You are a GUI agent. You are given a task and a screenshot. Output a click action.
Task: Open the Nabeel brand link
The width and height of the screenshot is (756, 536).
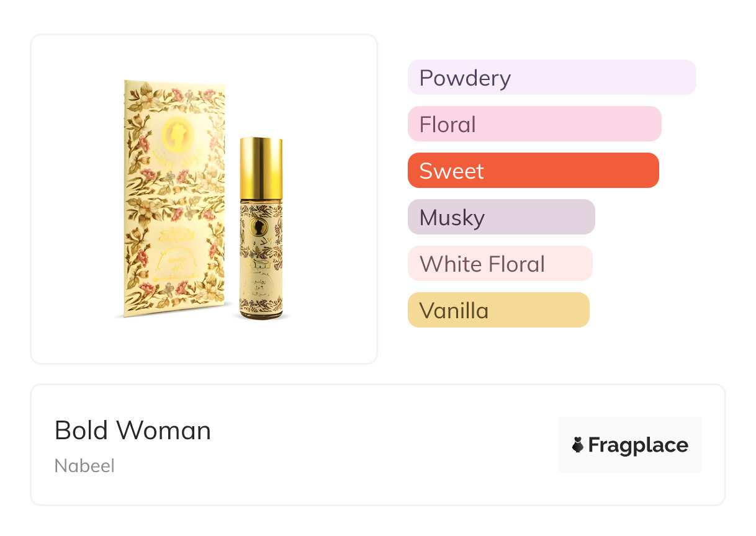tap(84, 466)
